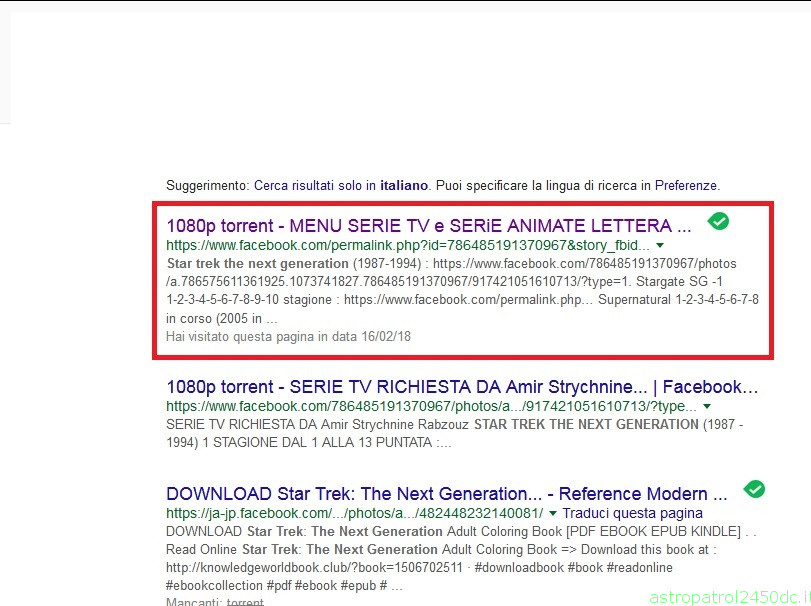Viewport: 811px width, 606px height.
Task: Click the "#ebookcollection #pdf #ebook #epub" hashtags line
Action: (x=284, y=586)
